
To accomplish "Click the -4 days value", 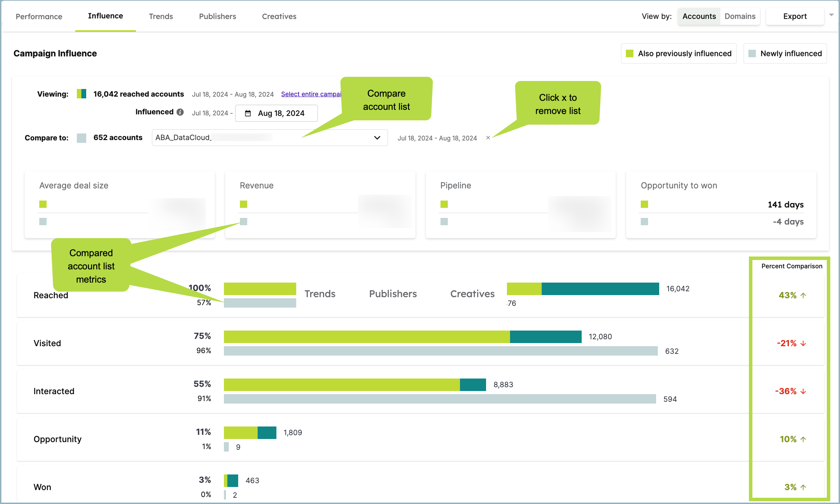I will point(788,221).
